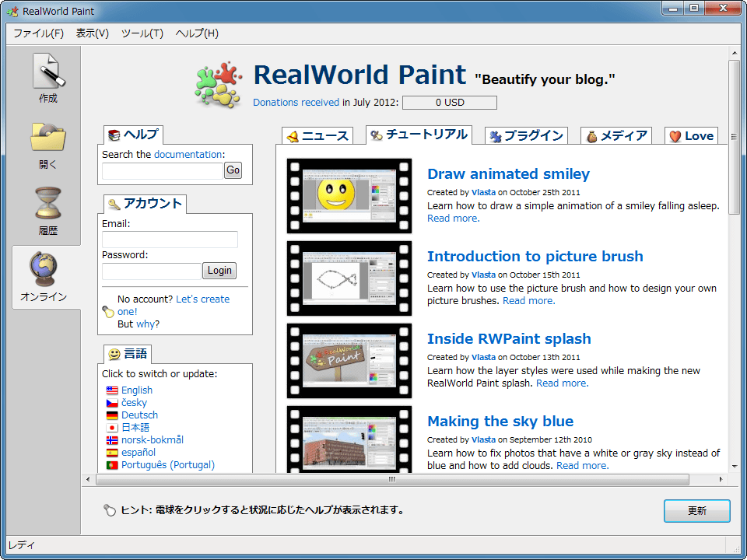Click the vertical scrollbar down arrow

[x=734, y=467]
